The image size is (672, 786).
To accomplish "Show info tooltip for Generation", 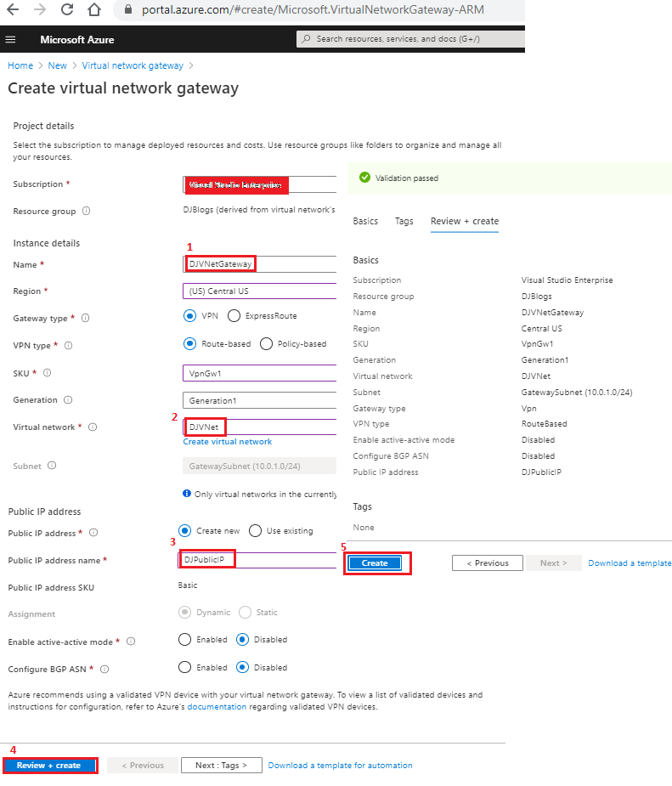I will pos(68,399).
